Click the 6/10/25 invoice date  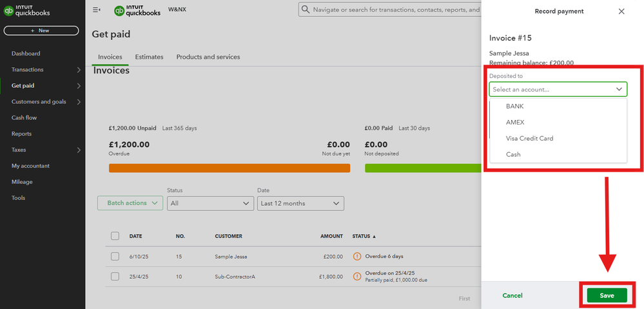137,256
